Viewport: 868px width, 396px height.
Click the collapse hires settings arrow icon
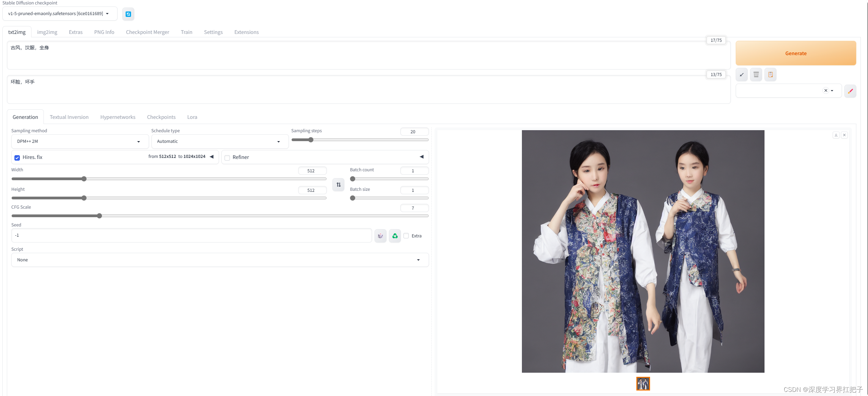point(211,157)
